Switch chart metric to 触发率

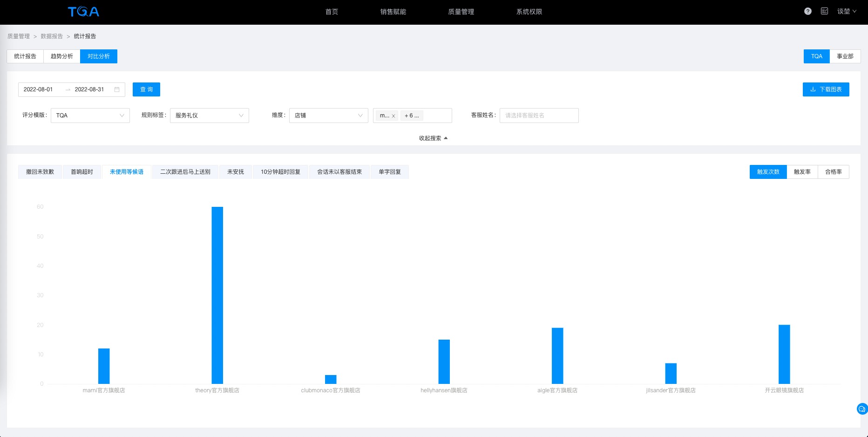(802, 172)
